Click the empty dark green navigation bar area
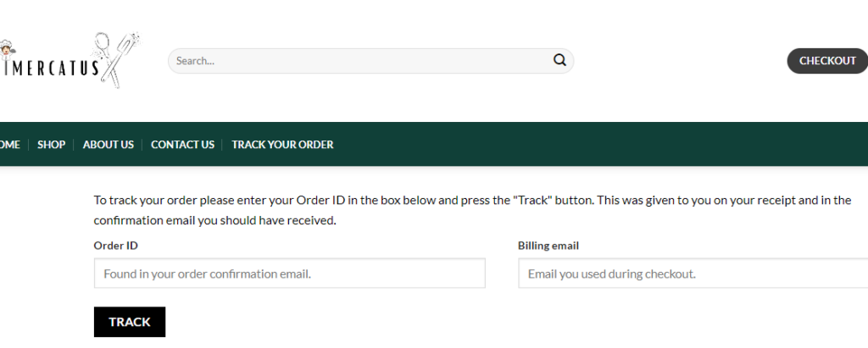The width and height of the screenshot is (868, 348). pyautogui.click(x=593, y=145)
